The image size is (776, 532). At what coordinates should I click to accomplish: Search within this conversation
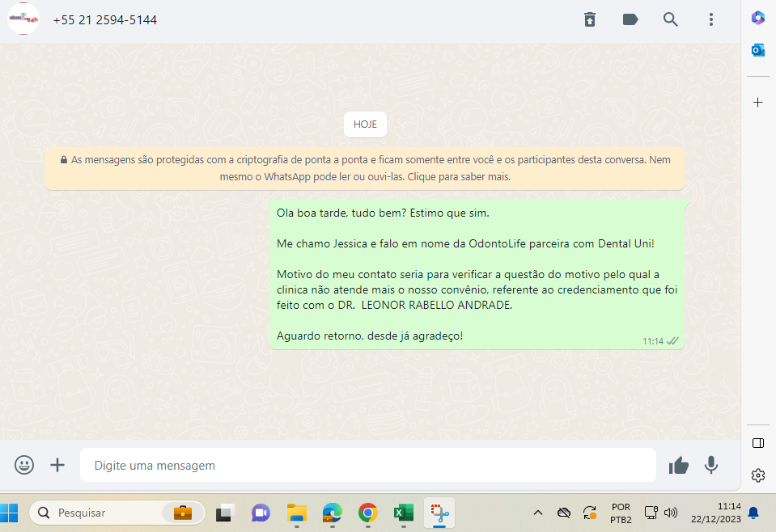671,19
